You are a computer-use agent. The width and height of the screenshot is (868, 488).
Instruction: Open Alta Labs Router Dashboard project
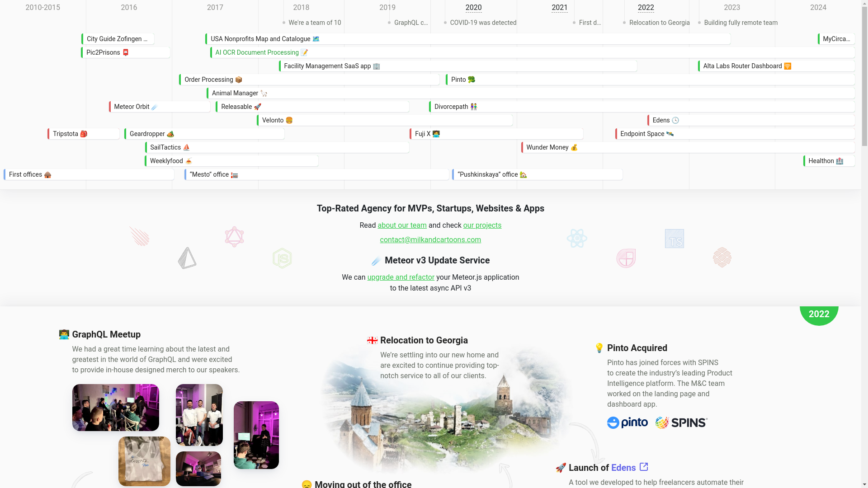pyautogui.click(x=776, y=66)
